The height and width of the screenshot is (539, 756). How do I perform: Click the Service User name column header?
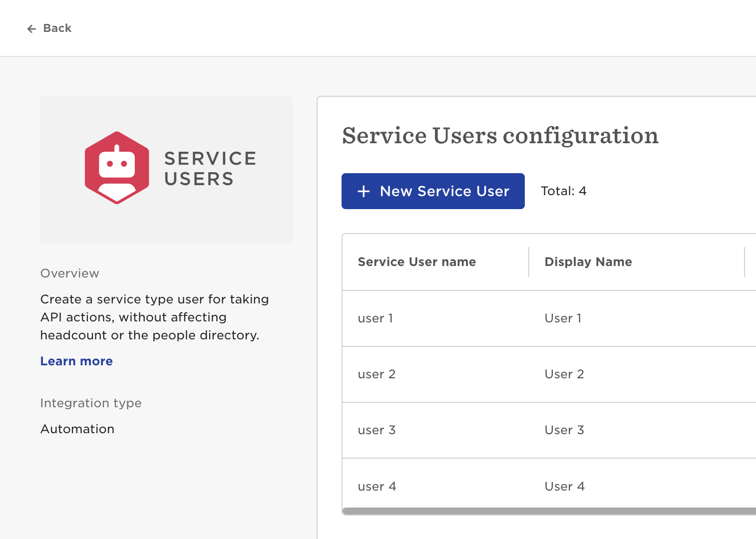(417, 262)
